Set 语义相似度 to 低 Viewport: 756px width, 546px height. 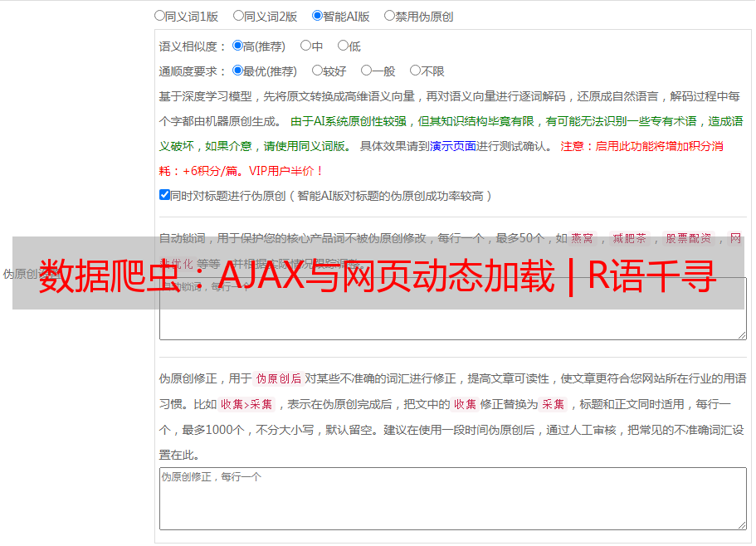tap(343, 46)
